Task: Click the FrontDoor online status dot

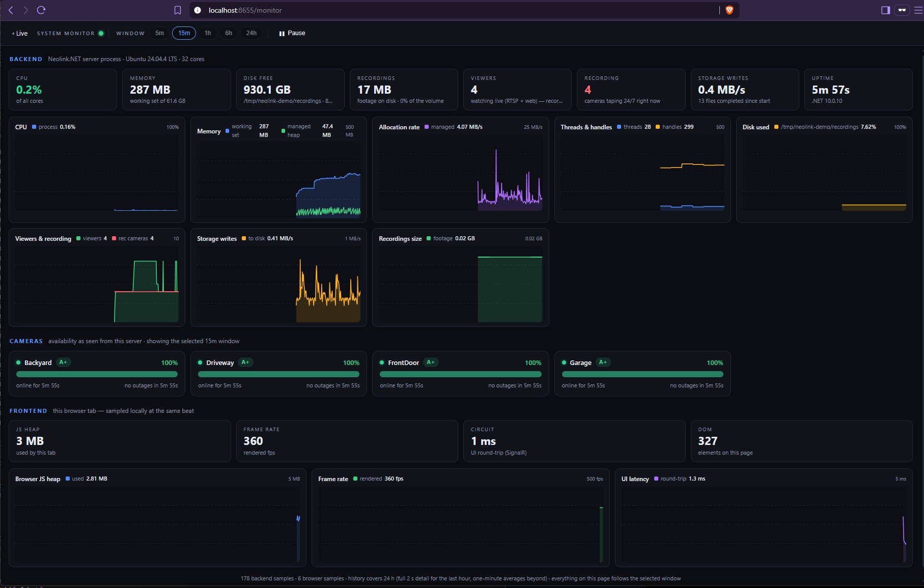Action: 382,363
